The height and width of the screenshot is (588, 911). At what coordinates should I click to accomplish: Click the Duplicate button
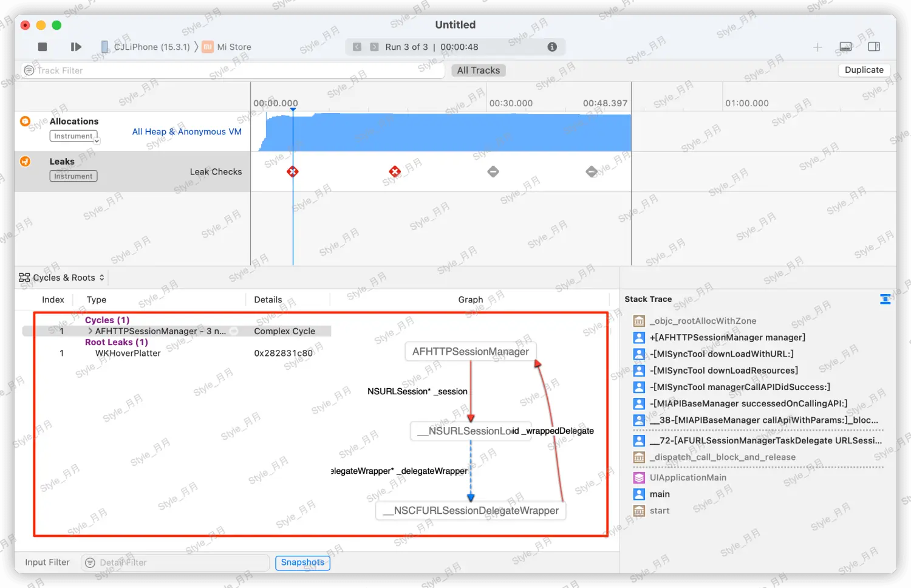pos(864,70)
